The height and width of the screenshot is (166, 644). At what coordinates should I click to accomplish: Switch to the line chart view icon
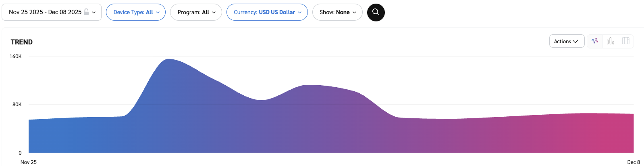click(595, 41)
